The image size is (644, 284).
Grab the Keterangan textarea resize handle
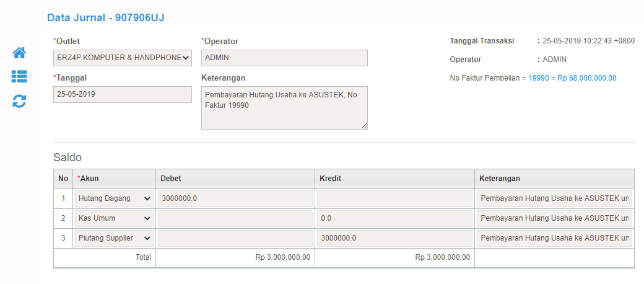(364, 126)
